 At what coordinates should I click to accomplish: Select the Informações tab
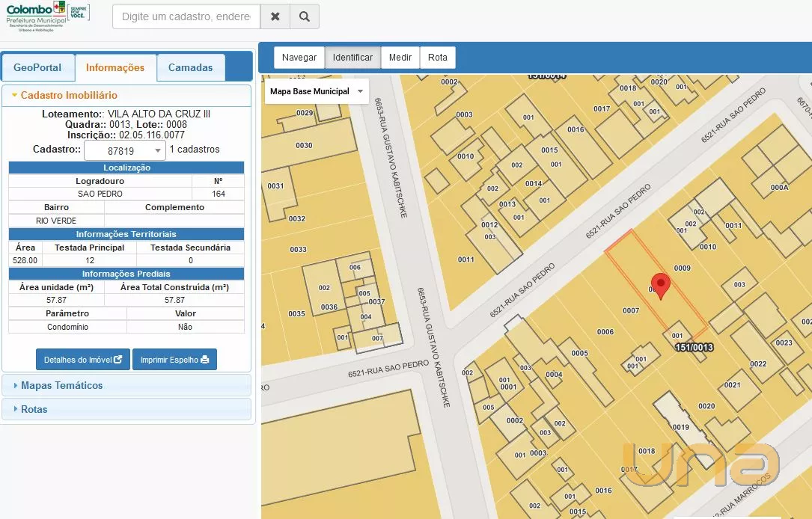click(115, 67)
